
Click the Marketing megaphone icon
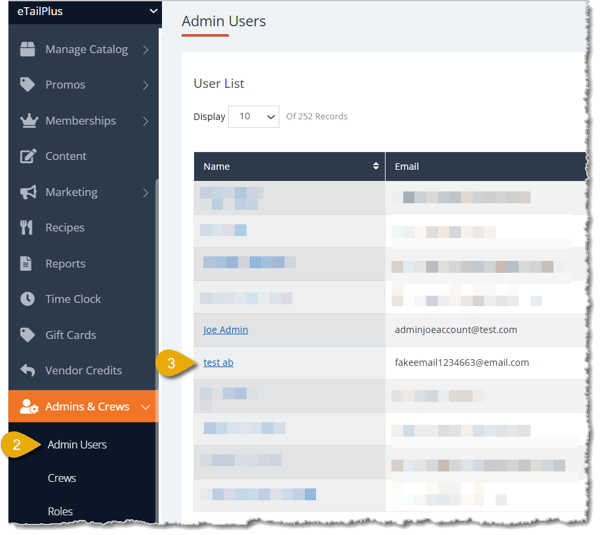(x=28, y=192)
